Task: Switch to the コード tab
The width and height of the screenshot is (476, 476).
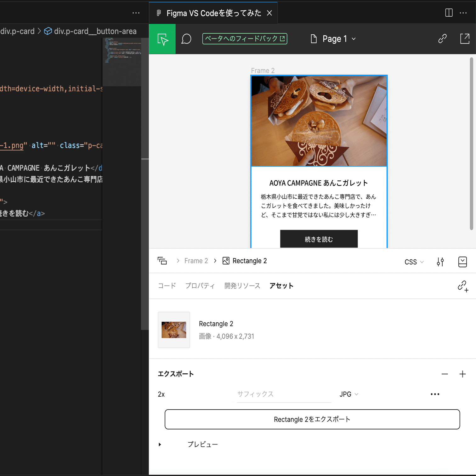Action: coord(167,286)
